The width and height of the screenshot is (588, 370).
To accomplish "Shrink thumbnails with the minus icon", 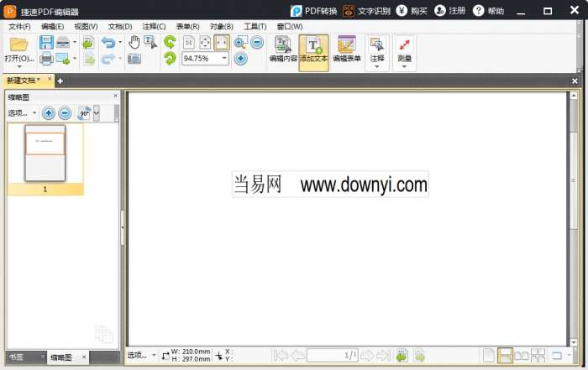I will [65, 112].
